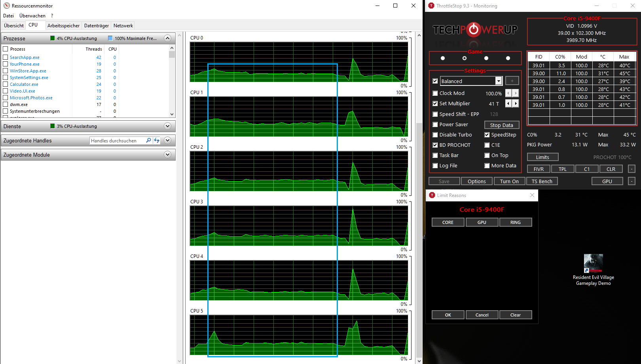Click the Stop Data button
Viewport: 641px width, 364px height.
coord(501,125)
